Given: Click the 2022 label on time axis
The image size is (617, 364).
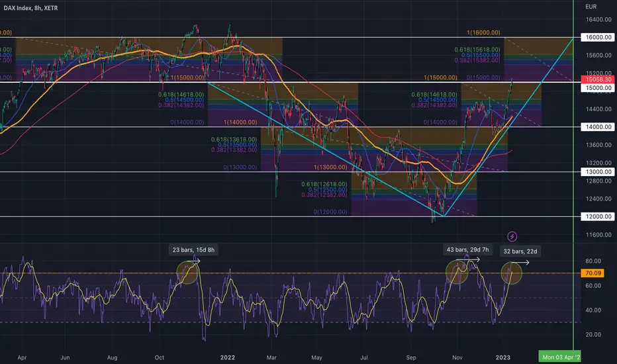Looking at the screenshot, I should tap(228, 357).
